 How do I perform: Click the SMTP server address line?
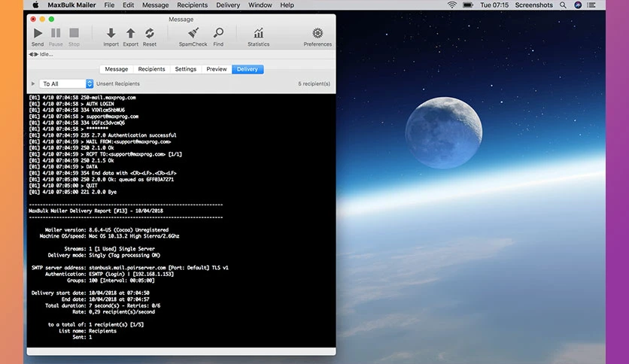(x=130, y=268)
